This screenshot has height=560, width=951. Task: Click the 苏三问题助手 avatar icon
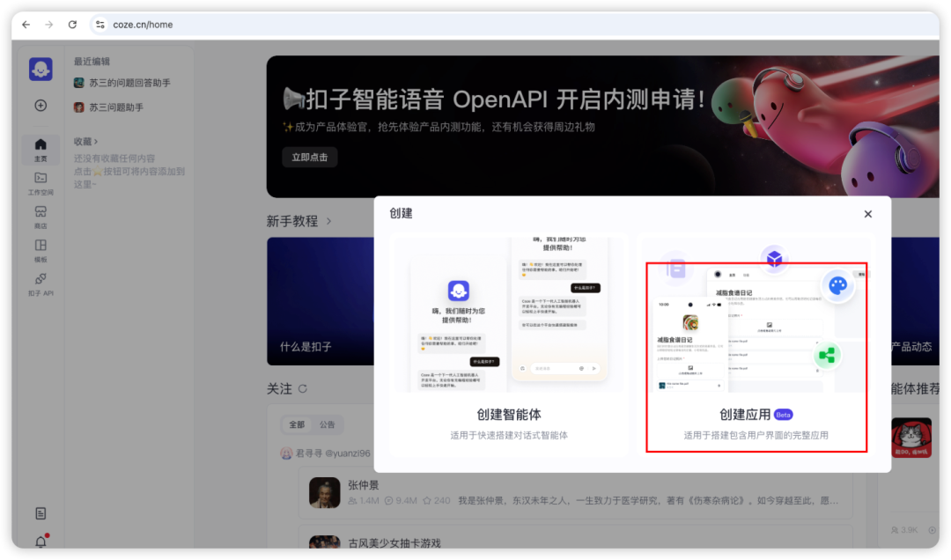[x=79, y=107]
